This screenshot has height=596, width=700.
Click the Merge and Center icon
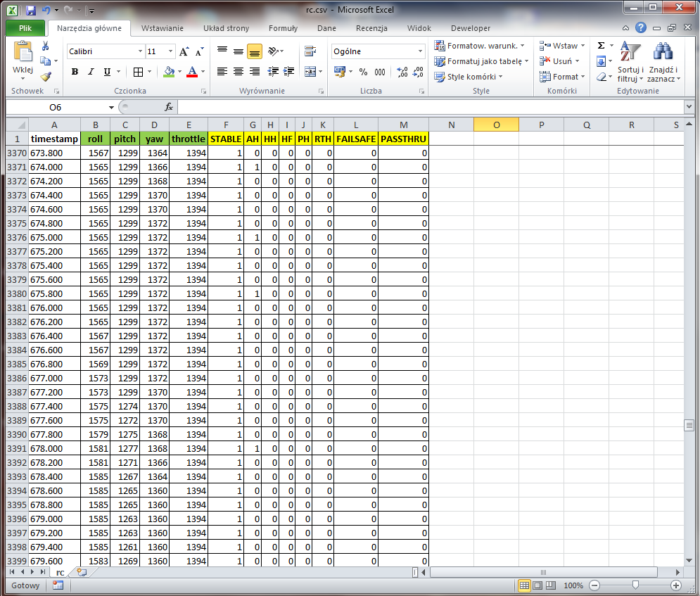click(309, 71)
